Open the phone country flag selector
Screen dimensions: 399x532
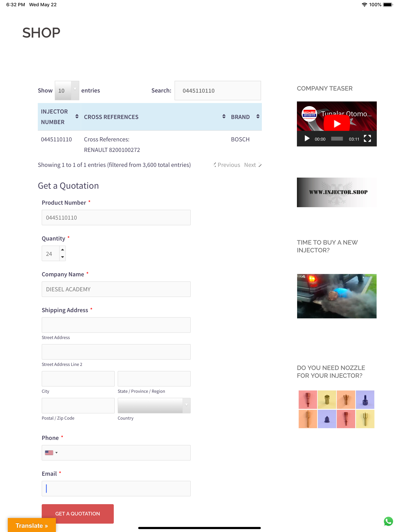pos(51,453)
